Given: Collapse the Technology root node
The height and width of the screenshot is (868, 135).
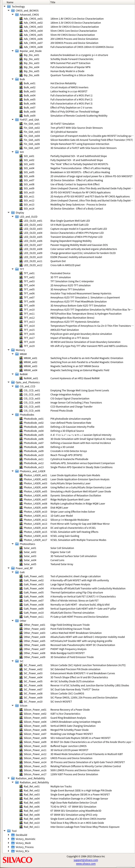Looking at the screenshot, I should (5, 7).
